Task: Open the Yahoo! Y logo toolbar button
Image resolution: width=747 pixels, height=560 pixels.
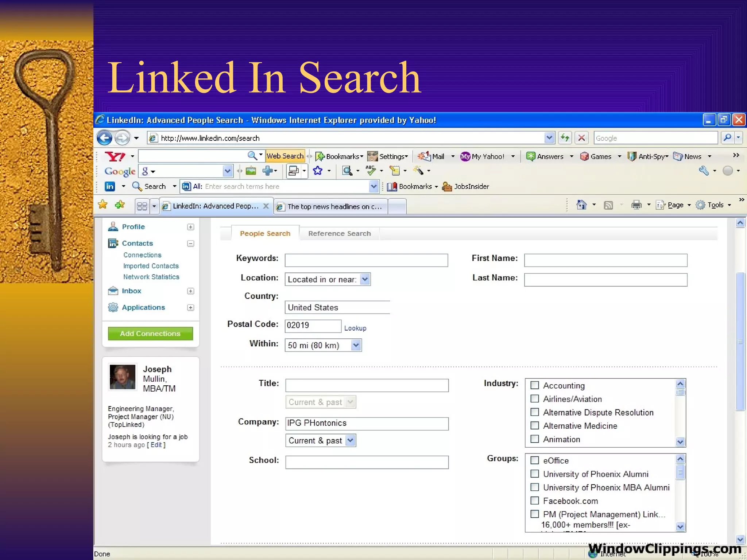Action: 115,156
